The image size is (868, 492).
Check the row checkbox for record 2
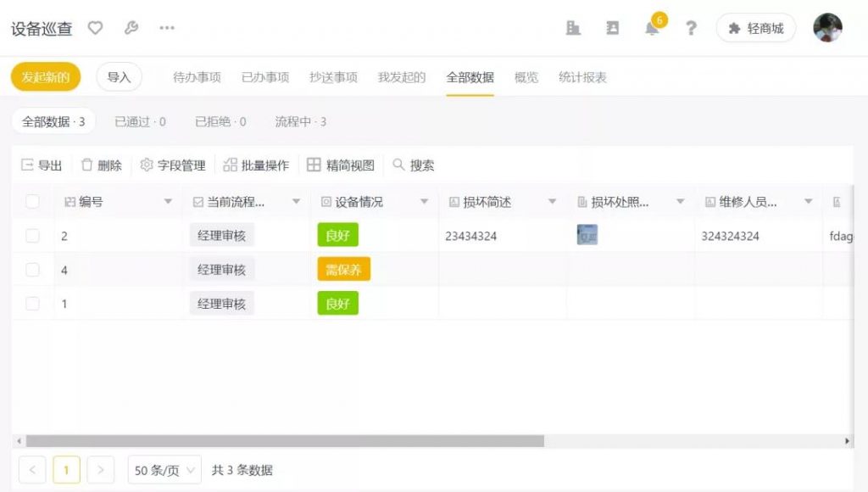pyautogui.click(x=33, y=235)
